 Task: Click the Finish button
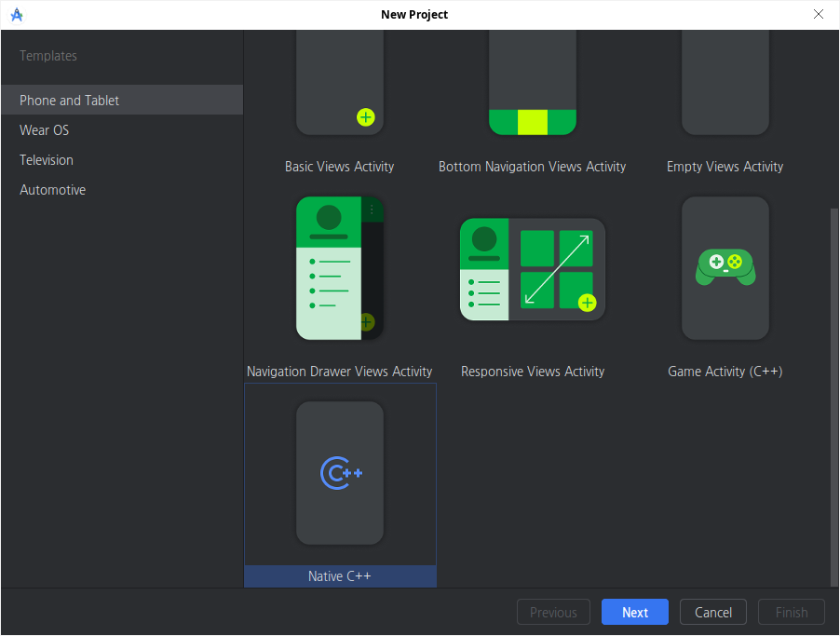(x=792, y=612)
